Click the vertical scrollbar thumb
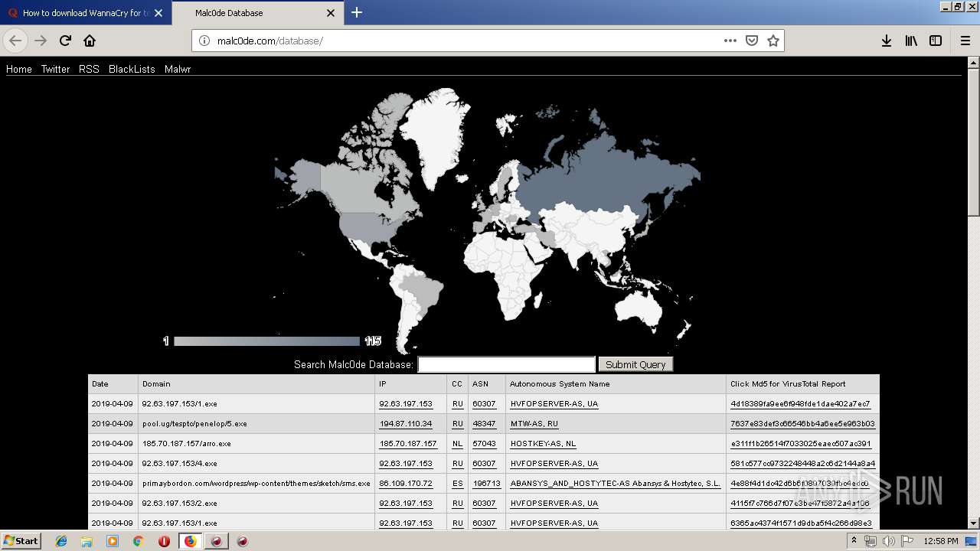This screenshot has width=980, height=551. click(x=974, y=142)
